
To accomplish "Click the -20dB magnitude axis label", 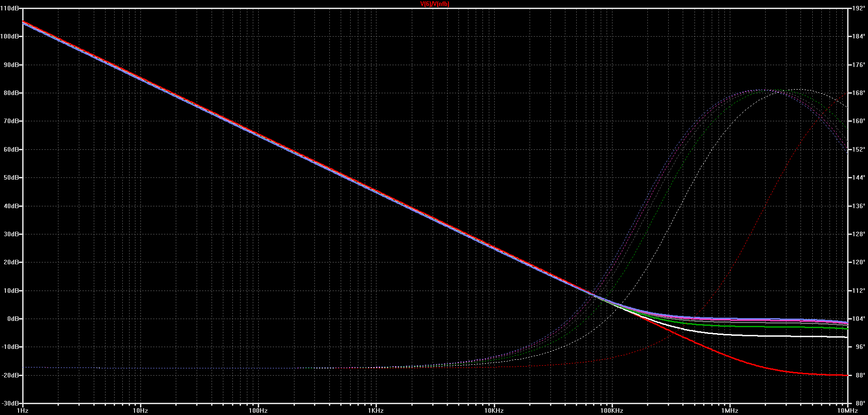I will [10, 375].
